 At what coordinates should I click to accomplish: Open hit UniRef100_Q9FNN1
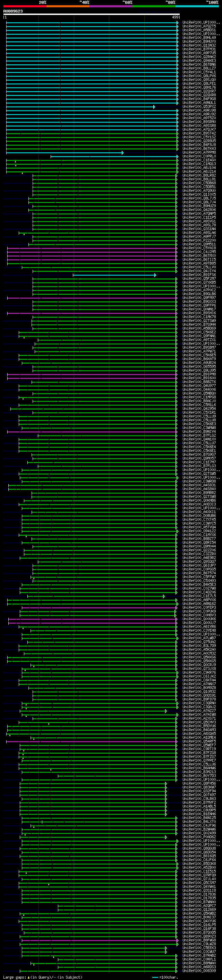(x=199, y=336)
